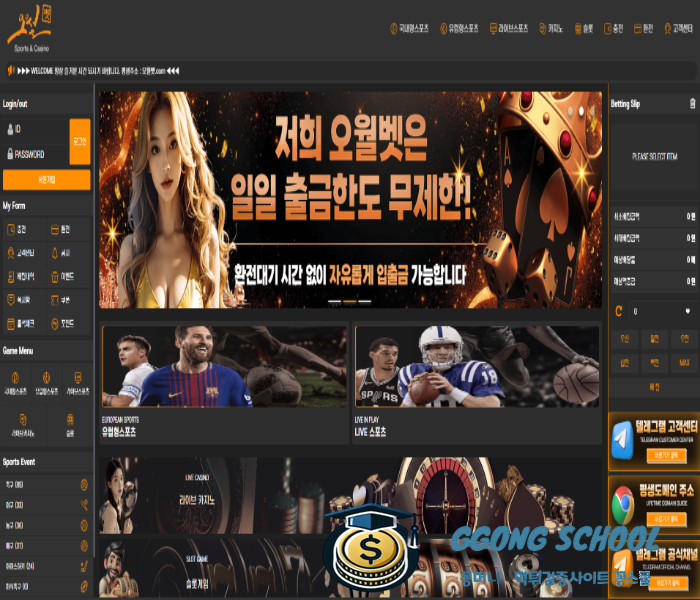The image size is (700, 600).
Task: Click the 국내형스포츠 icon in Game Menu
Action: coord(17,377)
